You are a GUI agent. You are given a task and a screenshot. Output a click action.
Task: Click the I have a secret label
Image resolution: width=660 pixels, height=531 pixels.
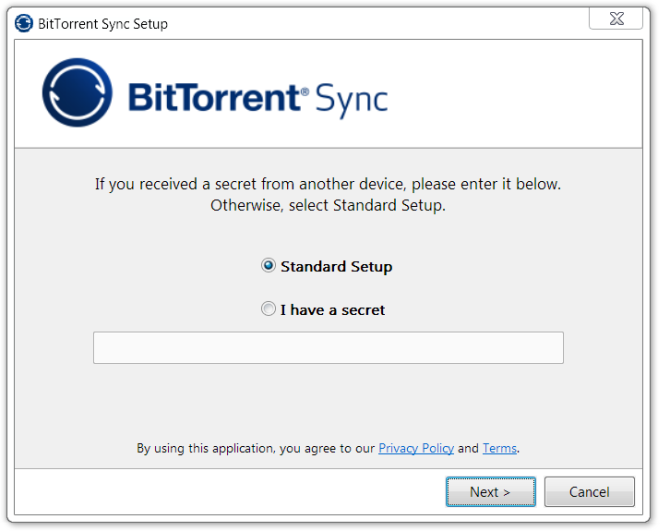(x=333, y=310)
